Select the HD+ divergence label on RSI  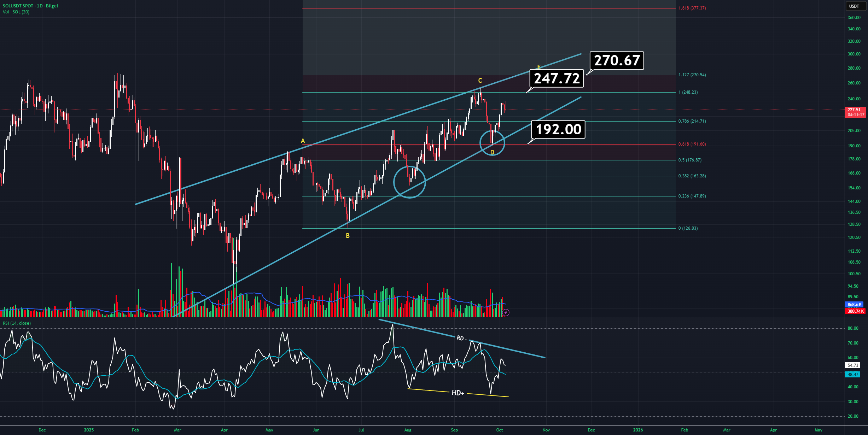[x=458, y=393]
